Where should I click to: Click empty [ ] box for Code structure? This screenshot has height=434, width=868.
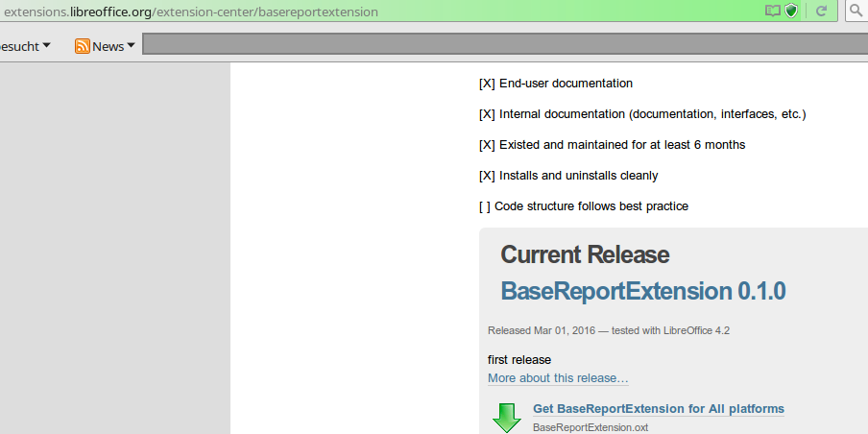484,206
